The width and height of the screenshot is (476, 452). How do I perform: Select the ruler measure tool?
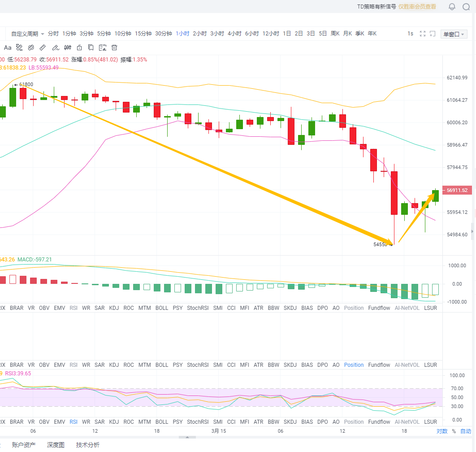coord(43,48)
